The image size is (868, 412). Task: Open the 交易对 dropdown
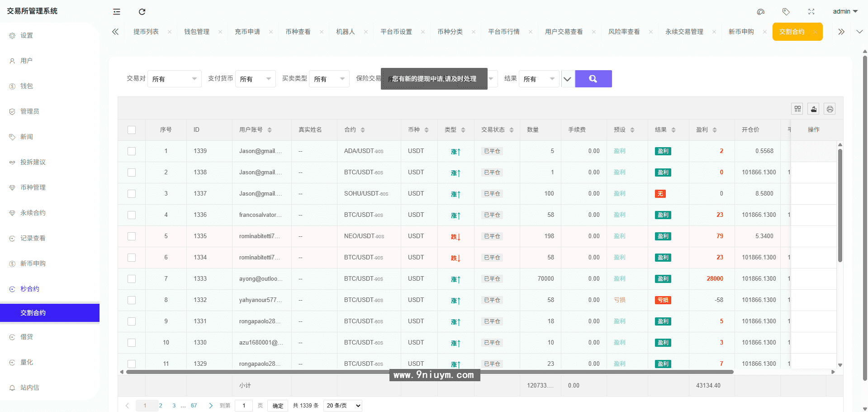click(x=174, y=78)
